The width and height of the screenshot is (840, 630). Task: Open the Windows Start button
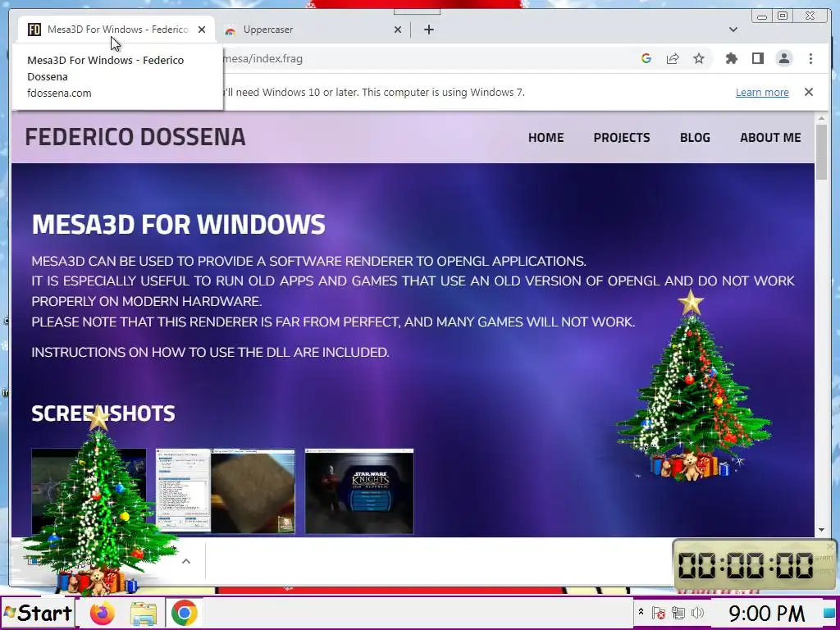coord(38,613)
